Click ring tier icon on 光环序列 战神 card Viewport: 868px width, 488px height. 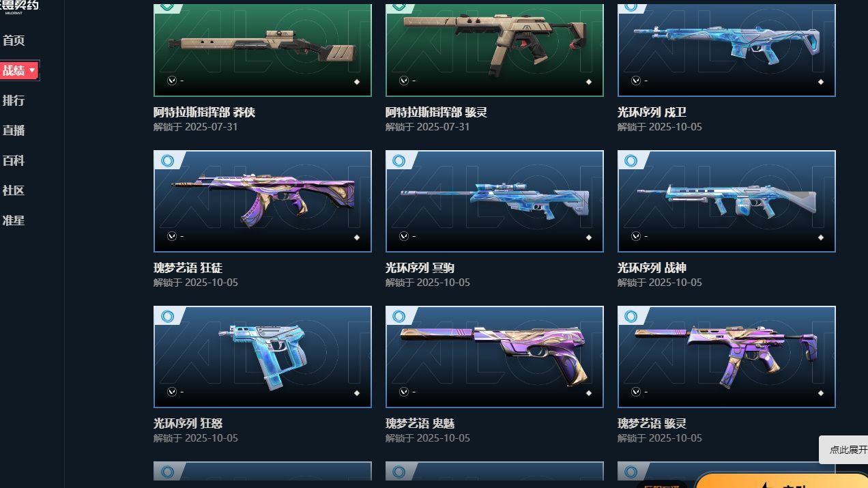pos(631,160)
